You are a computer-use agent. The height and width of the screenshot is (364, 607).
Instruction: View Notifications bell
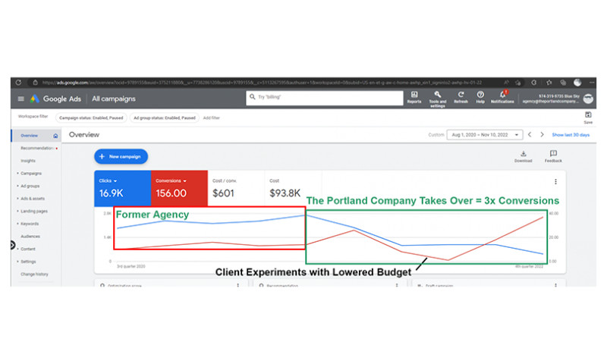502,97
